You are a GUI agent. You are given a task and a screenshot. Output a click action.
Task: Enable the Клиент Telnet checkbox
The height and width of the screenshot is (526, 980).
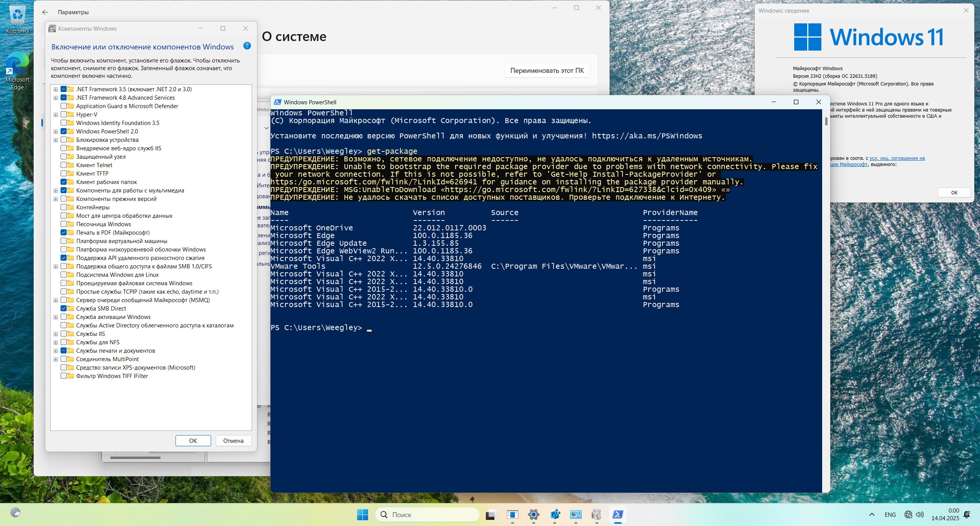coord(64,165)
